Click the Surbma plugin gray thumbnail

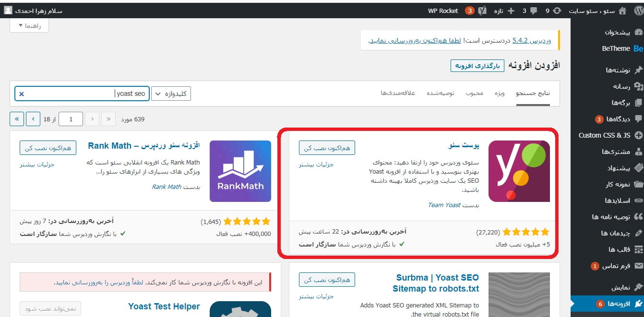click(x=519, y=295)
